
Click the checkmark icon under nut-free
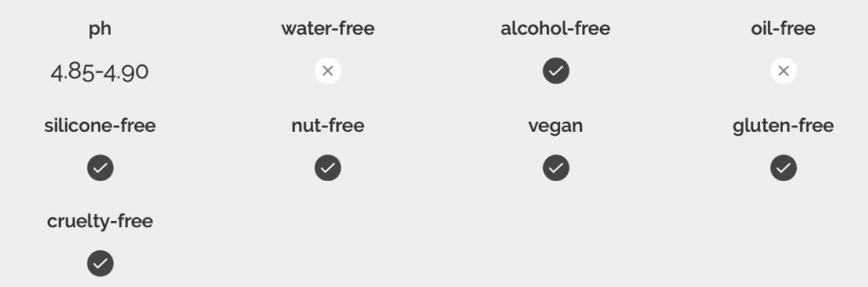(328, 168)
